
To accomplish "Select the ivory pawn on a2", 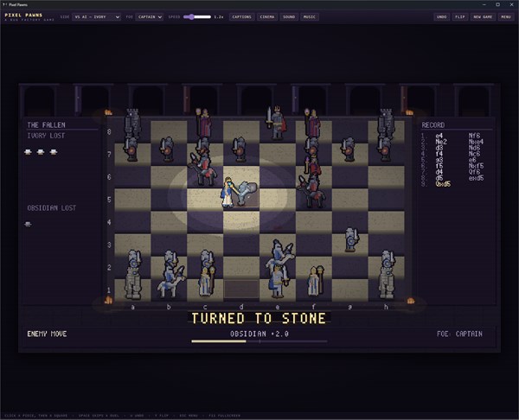I will 133,260.
